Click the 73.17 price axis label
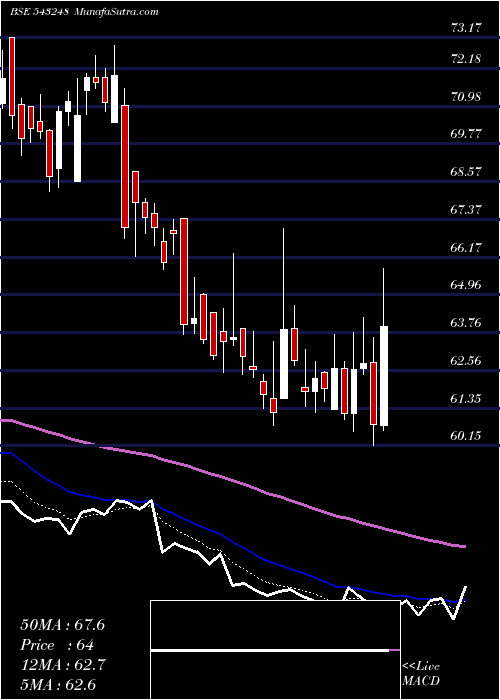This screenshot has width=500, height=700. [466, 28]
